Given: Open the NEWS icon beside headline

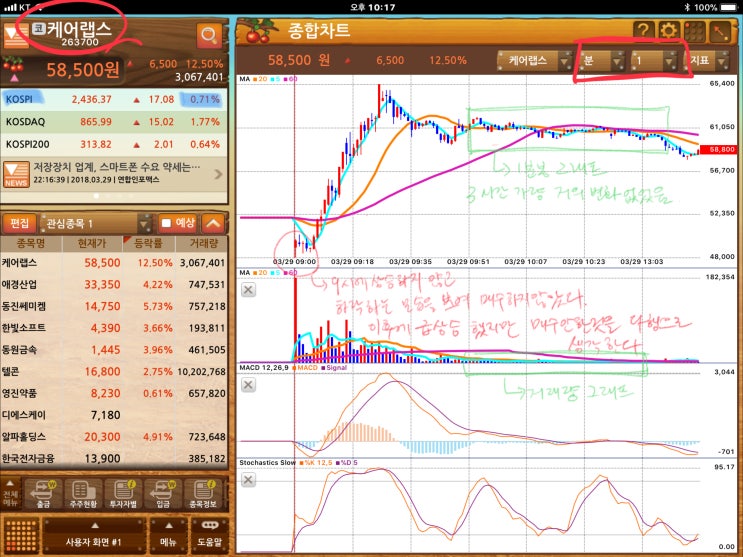Looking at the screenshot, I should point(16,174).
